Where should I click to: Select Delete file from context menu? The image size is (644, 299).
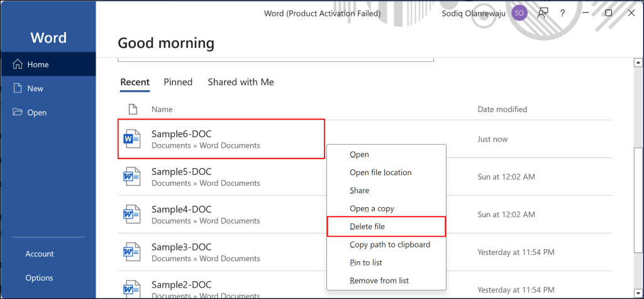coord(367,226)
